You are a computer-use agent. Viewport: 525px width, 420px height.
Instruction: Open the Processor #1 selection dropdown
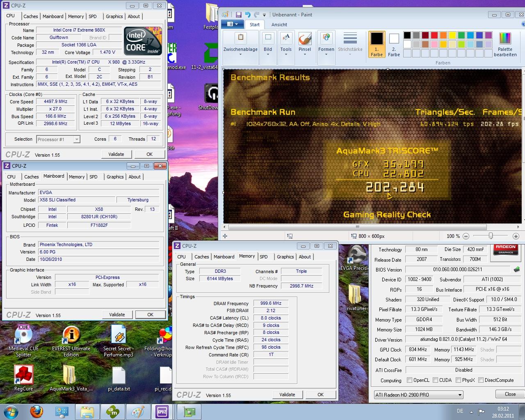tap(58, 139)
